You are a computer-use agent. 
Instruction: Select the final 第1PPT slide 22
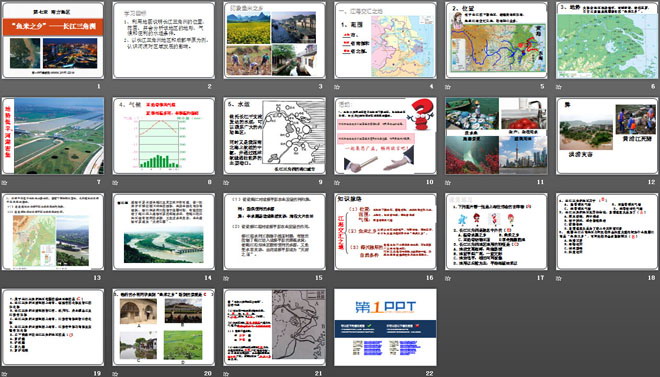[x=385, y=327]
